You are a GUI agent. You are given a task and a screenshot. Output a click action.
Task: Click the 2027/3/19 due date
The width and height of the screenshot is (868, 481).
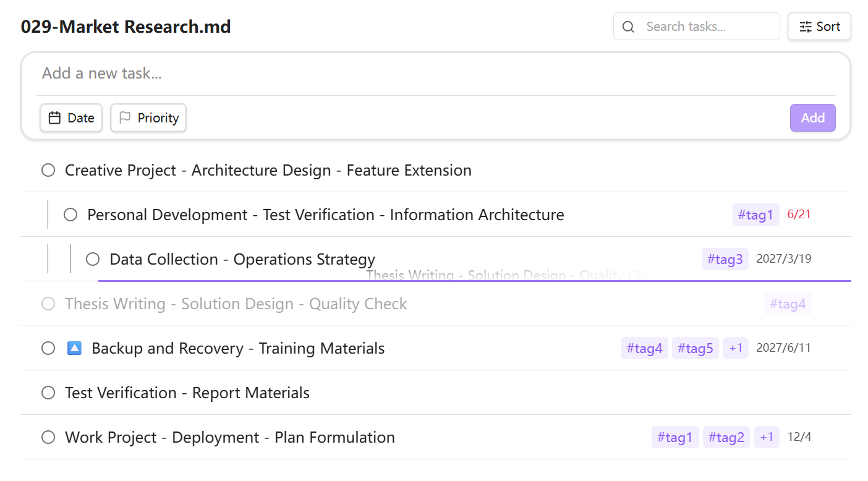783,259
